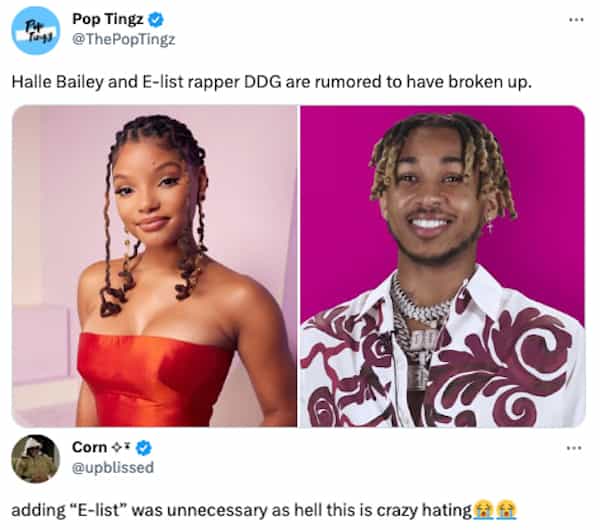Open the @upblissed handle link
The width and height of the screenshot is (600, 530).
(113, 468)
